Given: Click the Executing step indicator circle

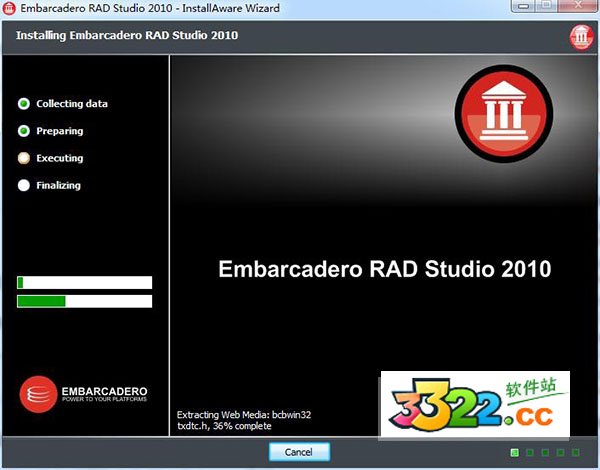Looking at the screenshot, I should pyautogui.click(x=24, y=158).
